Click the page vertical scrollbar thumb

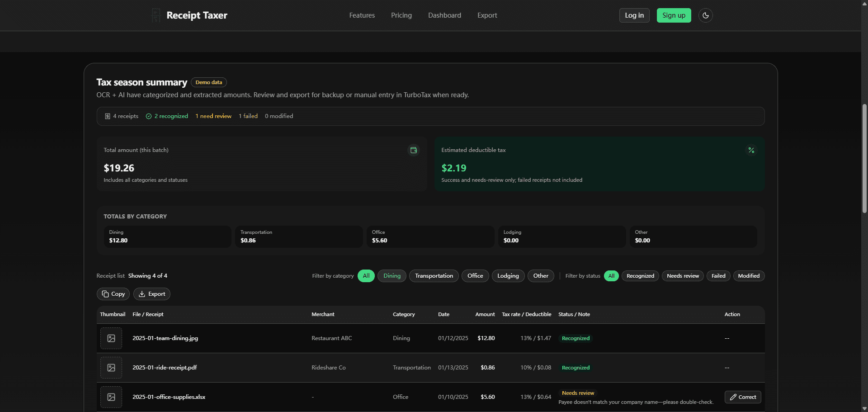click(864, 158)
